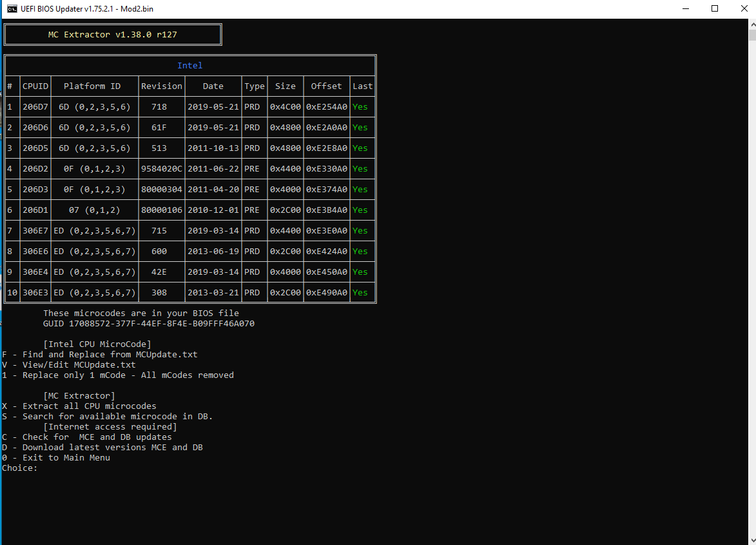Select CPUID 306E4 cell
Image resolution: width=756 pixels, height=545 pixels.
35,272
